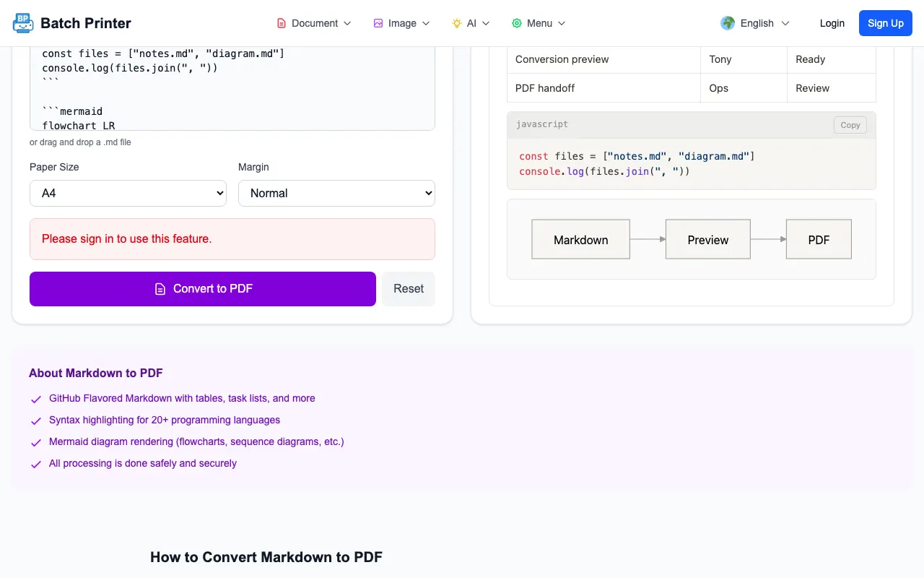
Task: Click the Preview node in flowchart
Action: 708,239
